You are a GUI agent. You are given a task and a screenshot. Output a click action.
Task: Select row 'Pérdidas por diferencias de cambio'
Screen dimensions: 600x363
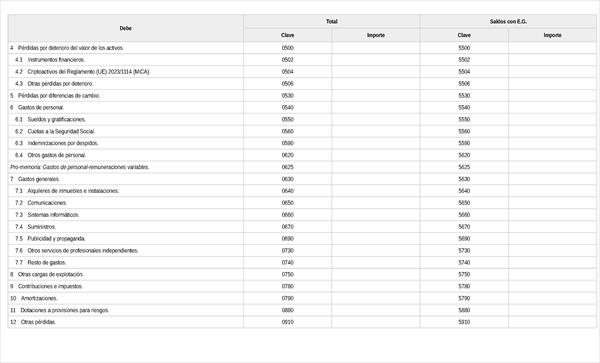(x=302, y=96)
